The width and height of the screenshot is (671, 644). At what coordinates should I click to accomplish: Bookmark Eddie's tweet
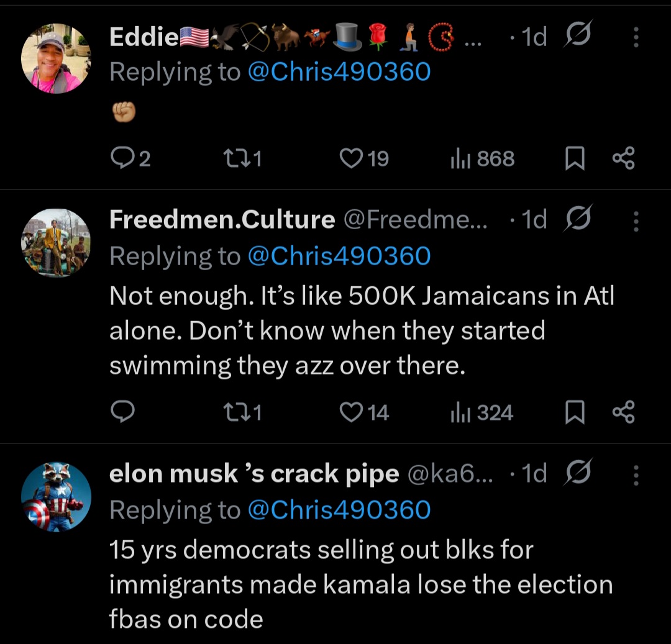coord(575,160)
